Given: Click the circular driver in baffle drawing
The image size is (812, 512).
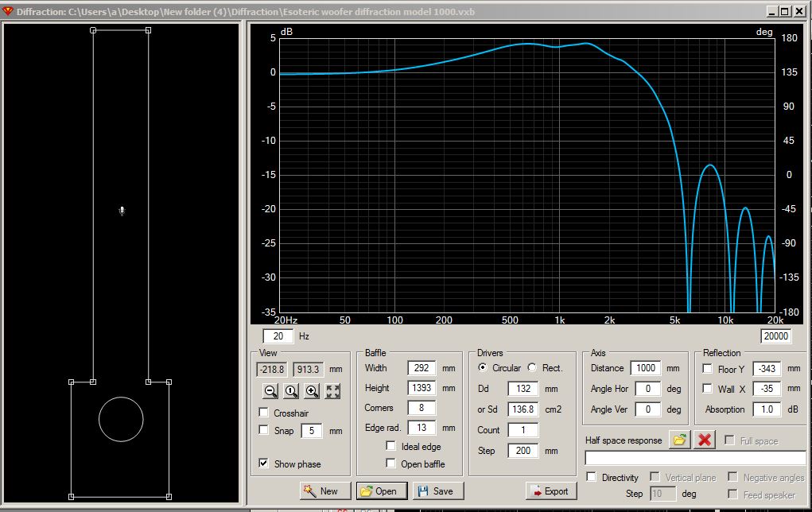Looking at the screenshot, I should point(121,418).
